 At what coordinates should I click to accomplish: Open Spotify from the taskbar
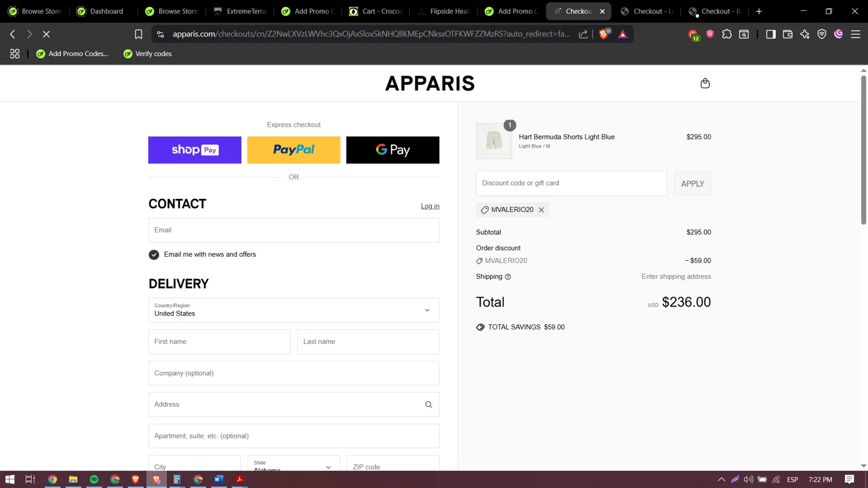(94, 479)
